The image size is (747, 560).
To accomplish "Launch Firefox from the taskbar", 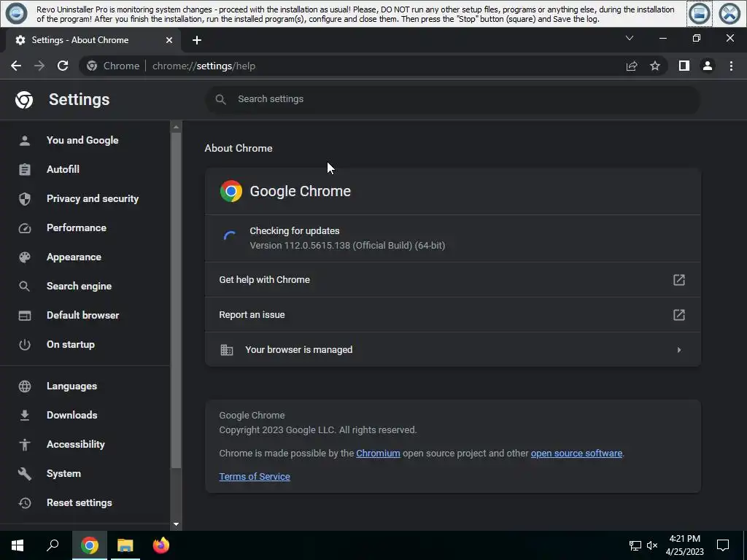I will pos(161,545).
